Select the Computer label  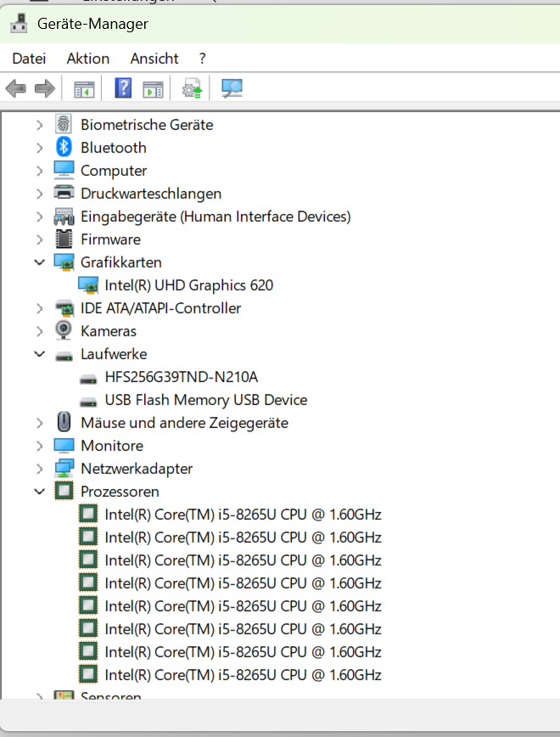pyautogui.click(x=114, y=171)
